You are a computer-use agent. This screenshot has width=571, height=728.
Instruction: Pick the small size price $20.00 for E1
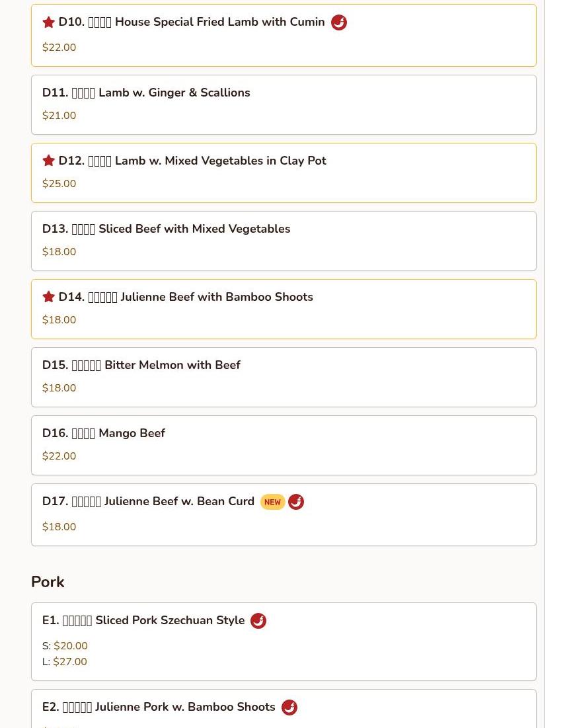pos(70,646)
